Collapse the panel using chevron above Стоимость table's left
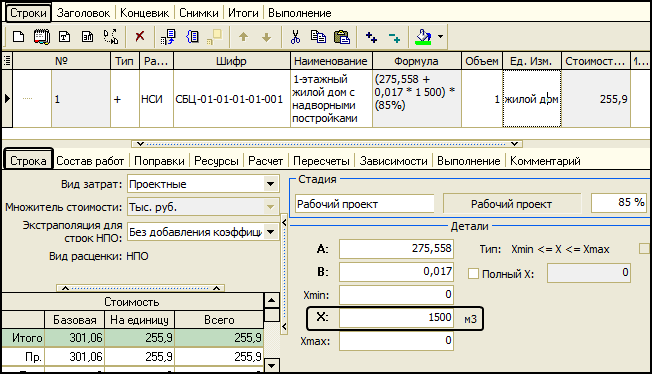 (x=66, y=288)
